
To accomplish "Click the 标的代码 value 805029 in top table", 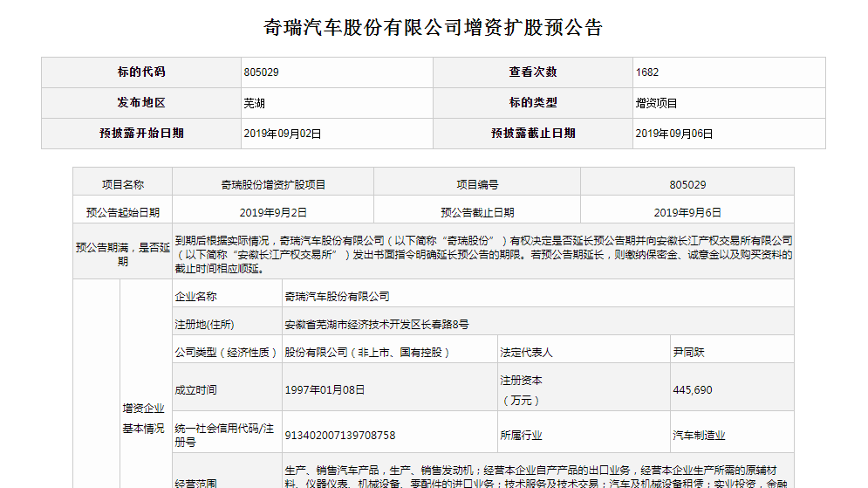I will 262,72.
